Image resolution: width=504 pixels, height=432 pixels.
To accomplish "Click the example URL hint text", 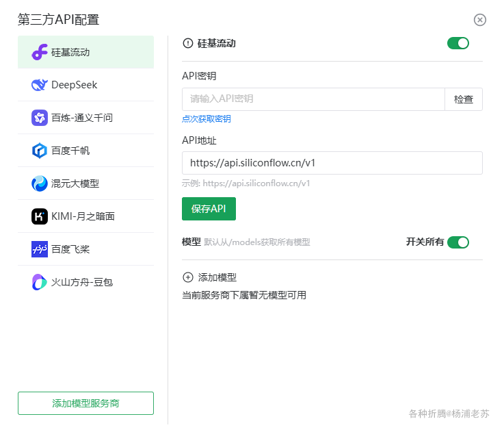I will click(246, 183).
